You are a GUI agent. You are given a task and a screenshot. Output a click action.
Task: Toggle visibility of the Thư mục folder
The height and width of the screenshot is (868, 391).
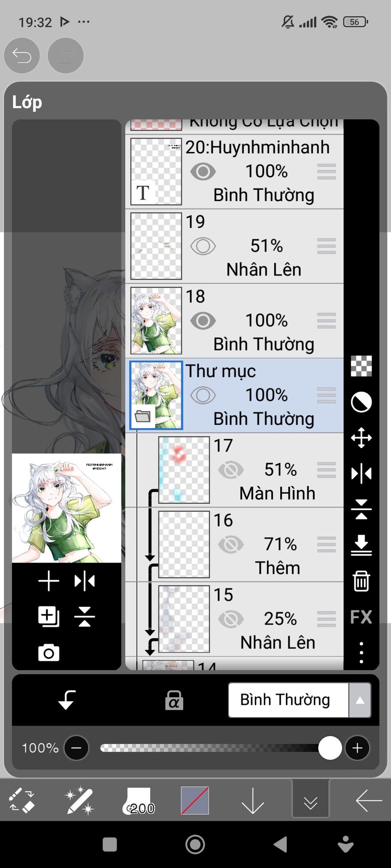(203, 395)
